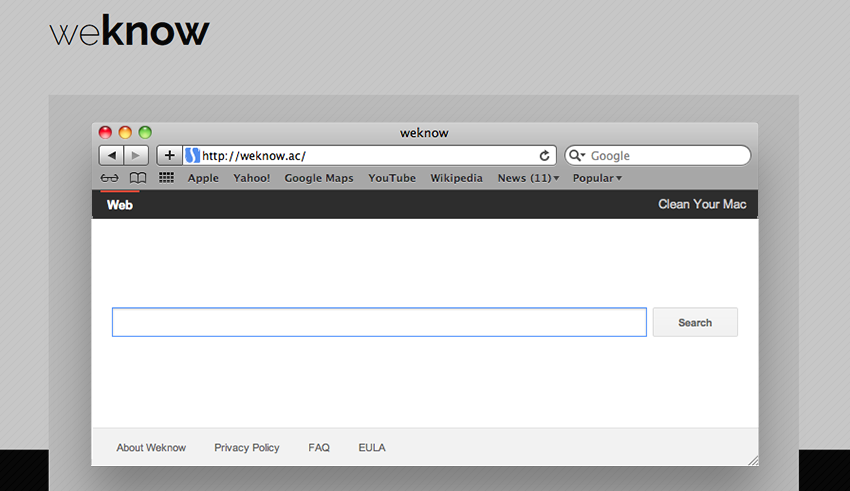Open the Privacy Policy footer link
850x491 pixels.
coord(247,448)
